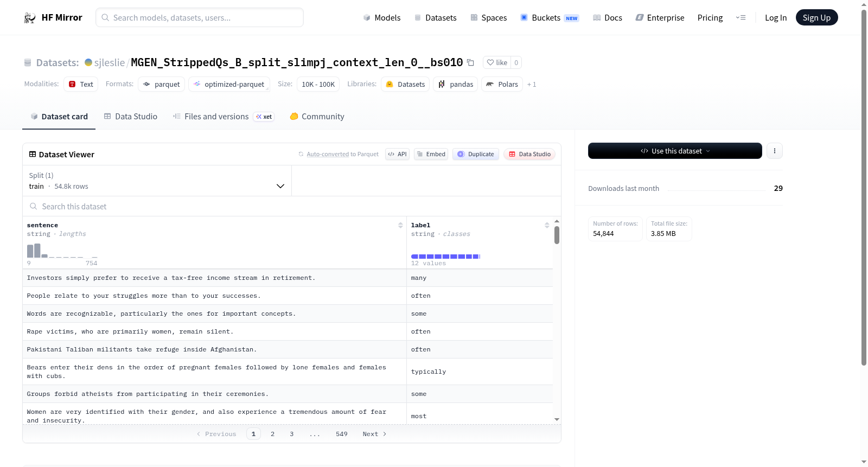Open the extra navigation menu icon

(x=741, y=18)
